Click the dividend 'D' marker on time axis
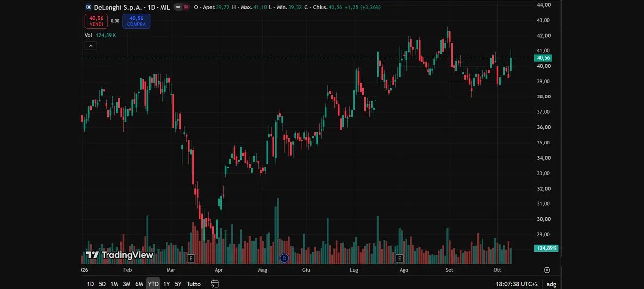644x289 pixels. 284,258
